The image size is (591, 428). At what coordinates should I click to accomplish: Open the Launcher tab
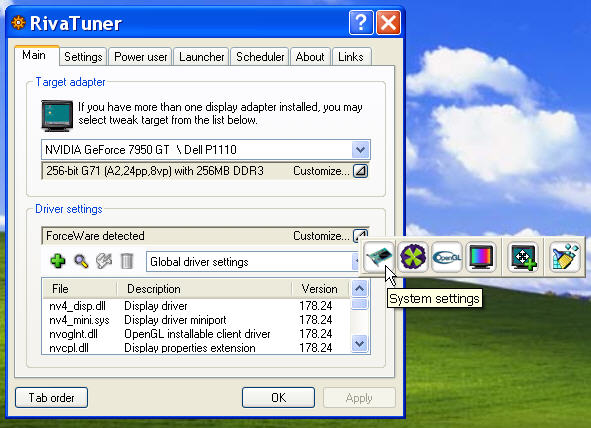click(202, 57)
